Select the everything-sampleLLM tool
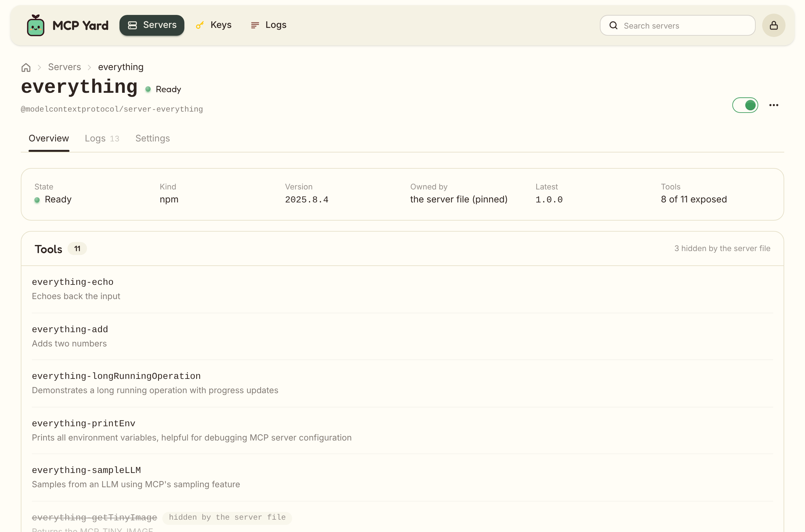The height and width of the screenshot is (532, 805). pos(402,478)
